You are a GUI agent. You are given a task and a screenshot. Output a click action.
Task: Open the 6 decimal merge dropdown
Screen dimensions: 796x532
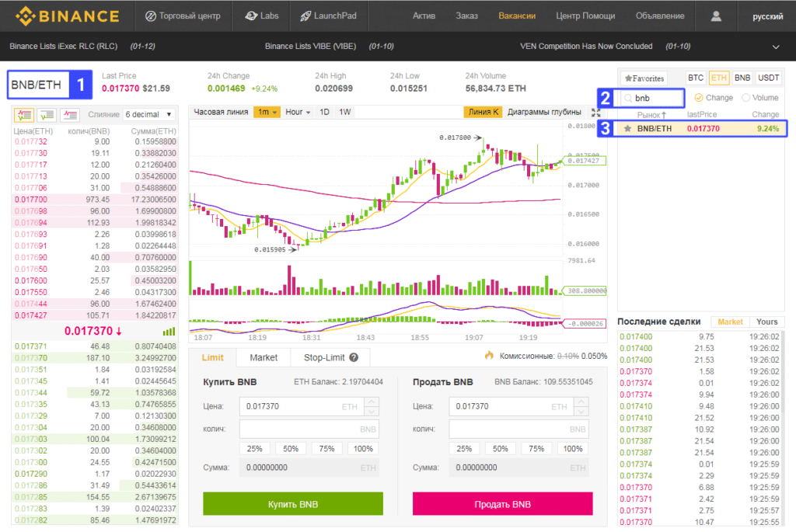pyautogui.click(x=149, y=115)
